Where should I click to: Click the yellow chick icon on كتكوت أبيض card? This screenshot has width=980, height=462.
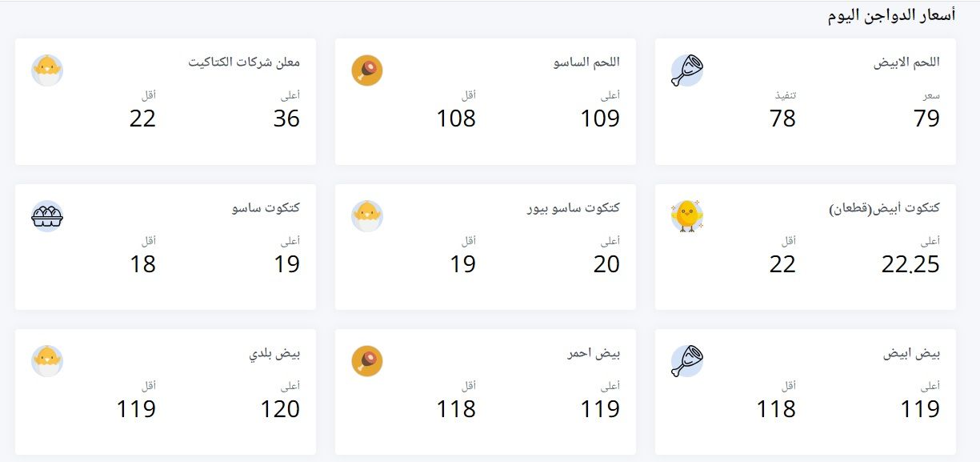click(687, 215)
